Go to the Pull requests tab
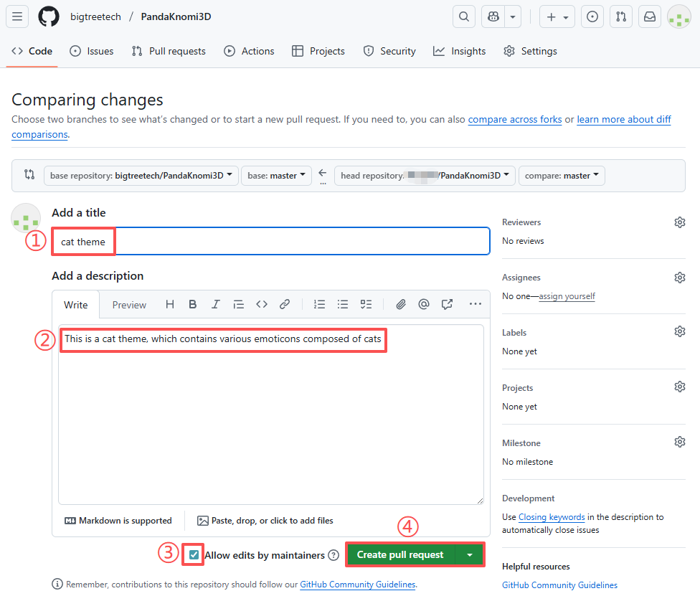The height and width of the screenshot is (596, 700). 169,51
